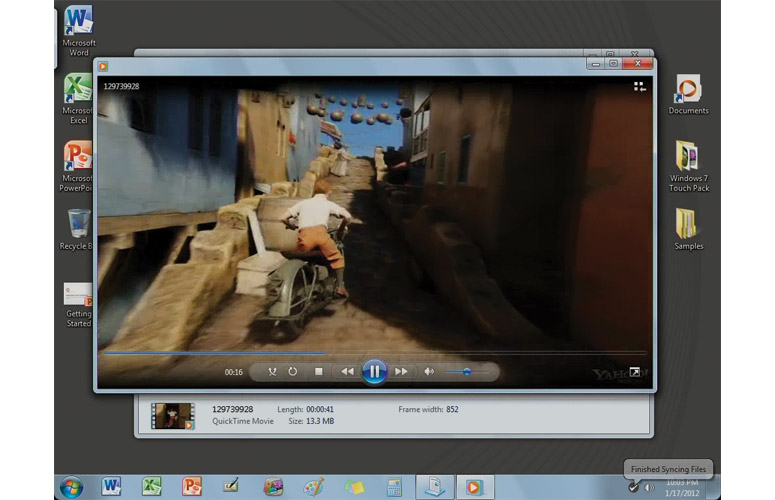
Task: Launch Word from the taskbar
Action: pos(111,487)
